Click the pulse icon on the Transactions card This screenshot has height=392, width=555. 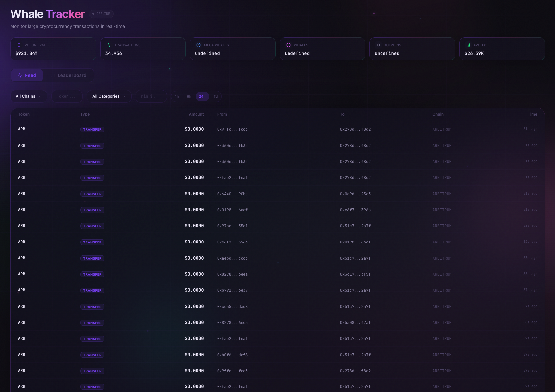[x=109, y=45]
